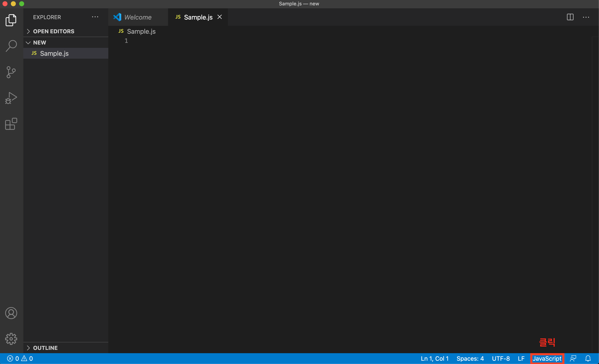
Task: Collapse the NEW folder section
Action: coord(39,42)
